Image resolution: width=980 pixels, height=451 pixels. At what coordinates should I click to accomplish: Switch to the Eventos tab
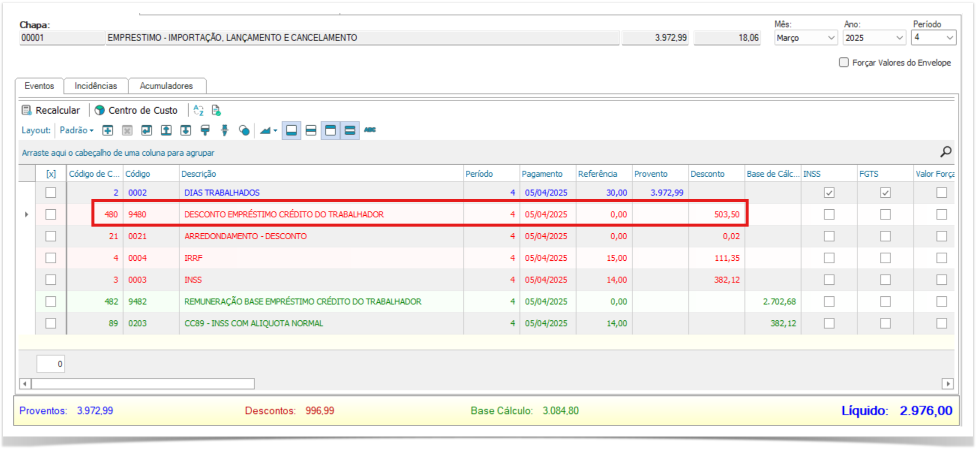tap(39, 86)
